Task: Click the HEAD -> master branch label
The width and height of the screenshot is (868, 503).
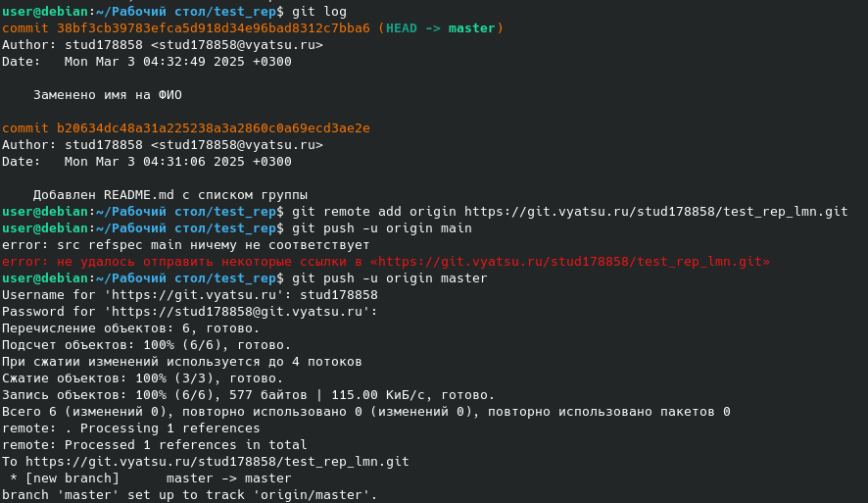Action: (x=440, y=28)
